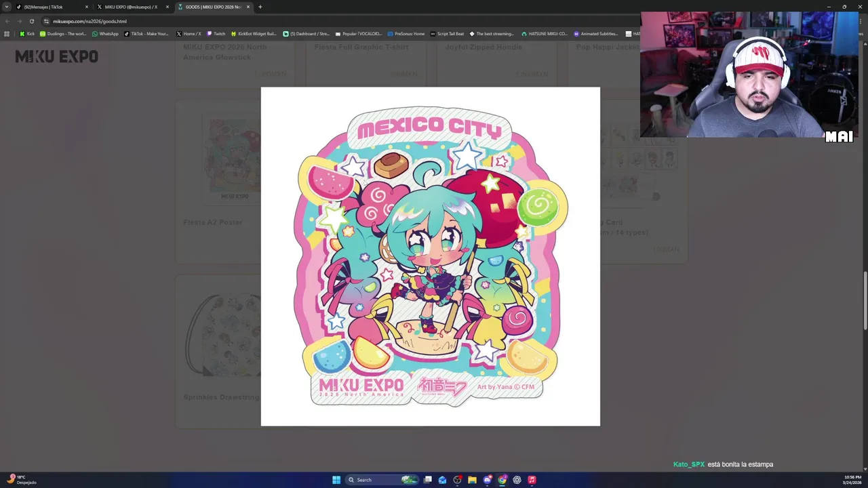Close the MIKU EXPO X tab

[167, 7]
